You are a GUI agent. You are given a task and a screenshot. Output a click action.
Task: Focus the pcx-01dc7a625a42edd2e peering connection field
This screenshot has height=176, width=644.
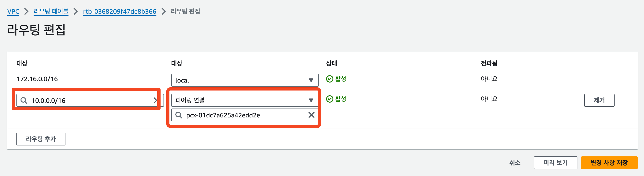245,115
